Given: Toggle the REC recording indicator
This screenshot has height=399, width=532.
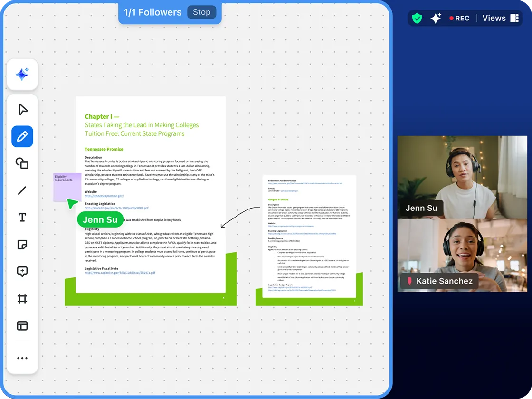Looking at the screenshot, I should tap(459, 18).
